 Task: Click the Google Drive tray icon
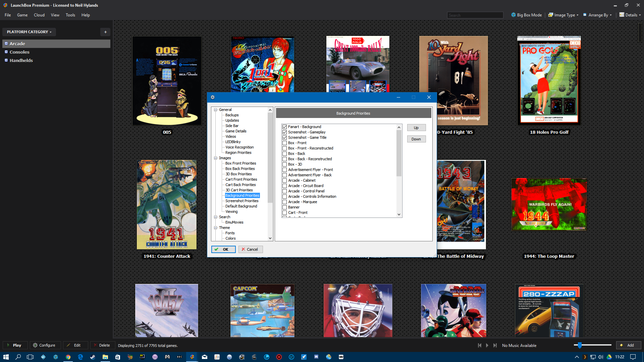(x=609, y=357)
